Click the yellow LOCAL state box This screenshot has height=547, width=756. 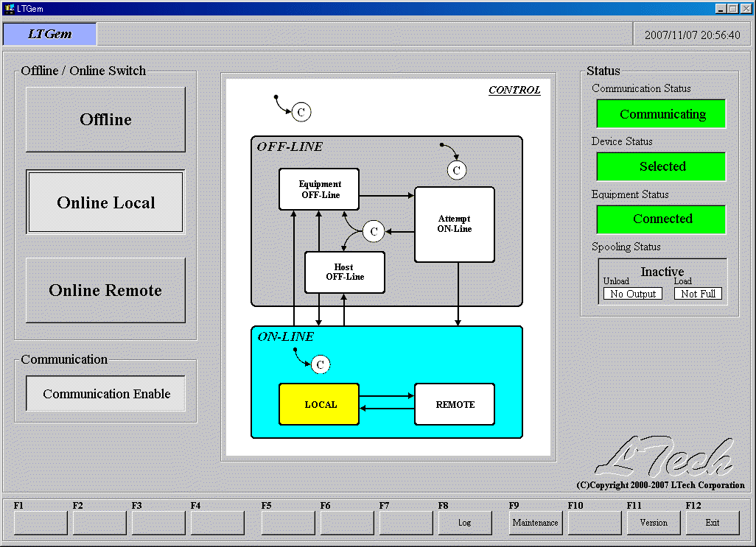(319, 404)
